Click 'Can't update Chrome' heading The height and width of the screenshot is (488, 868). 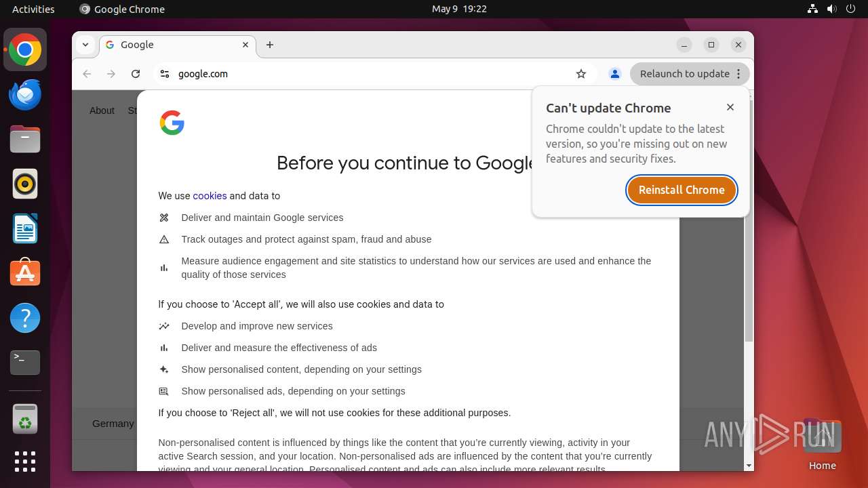point(608,108)
